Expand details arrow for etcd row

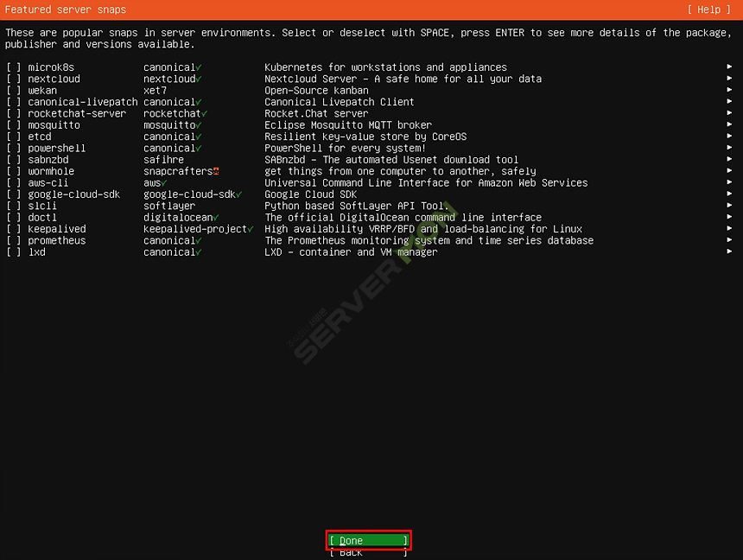[x=729, y=136]
